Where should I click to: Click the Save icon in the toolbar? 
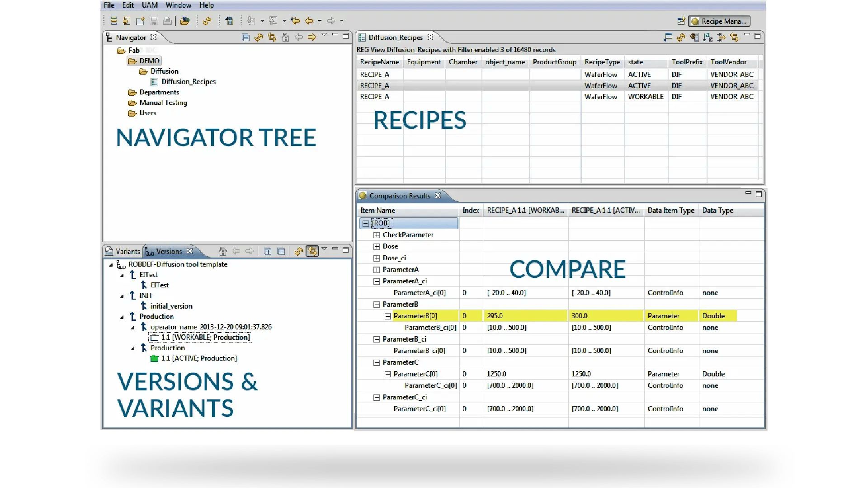(x=153, y=21)
